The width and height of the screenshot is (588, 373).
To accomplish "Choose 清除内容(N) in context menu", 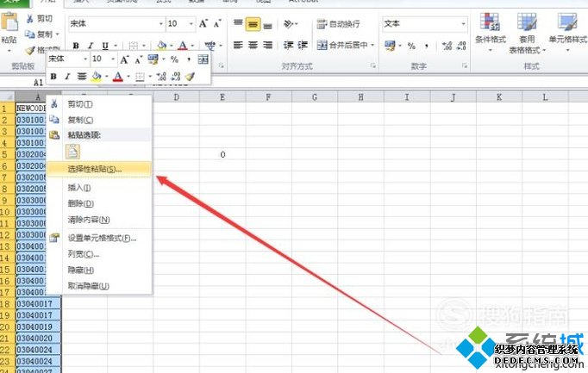I will tap(100, 220).
